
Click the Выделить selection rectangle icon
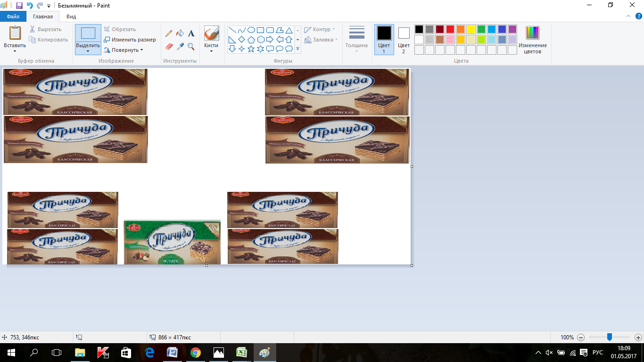(x=88, y=33)
